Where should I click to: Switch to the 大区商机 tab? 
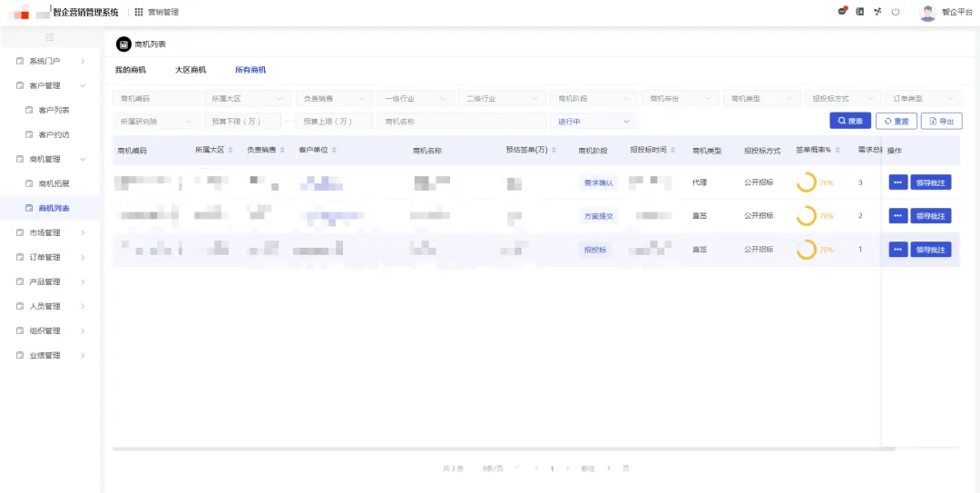click(191, 70)
